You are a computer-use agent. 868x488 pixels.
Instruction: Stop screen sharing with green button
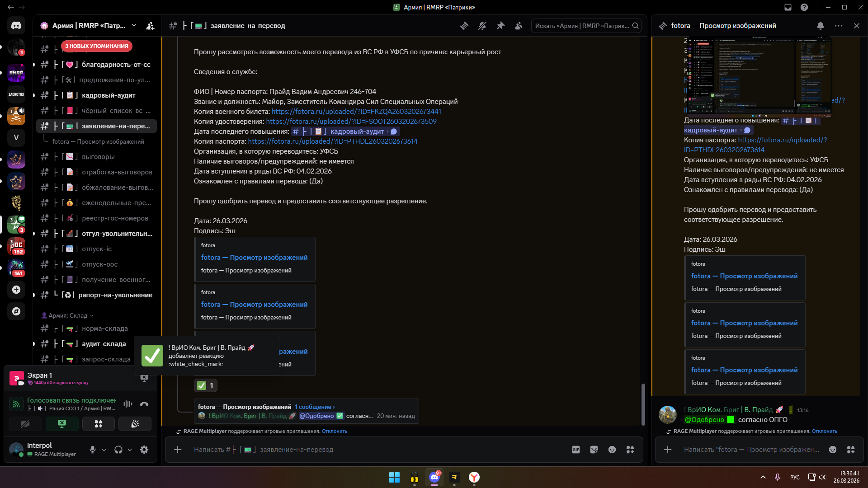pos(62,424)
